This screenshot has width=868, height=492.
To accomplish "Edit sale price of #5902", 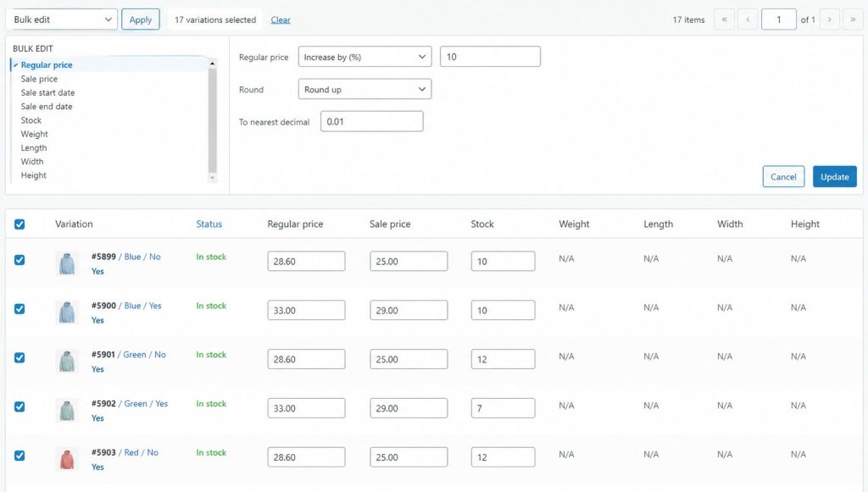I will (409, 408).
